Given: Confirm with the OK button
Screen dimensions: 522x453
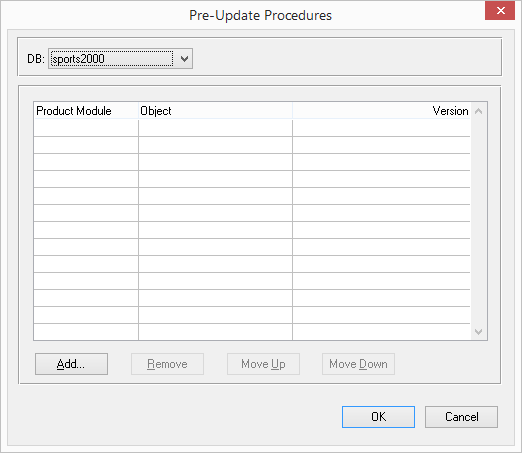Looking at the screenshot, I should point(378,417).
